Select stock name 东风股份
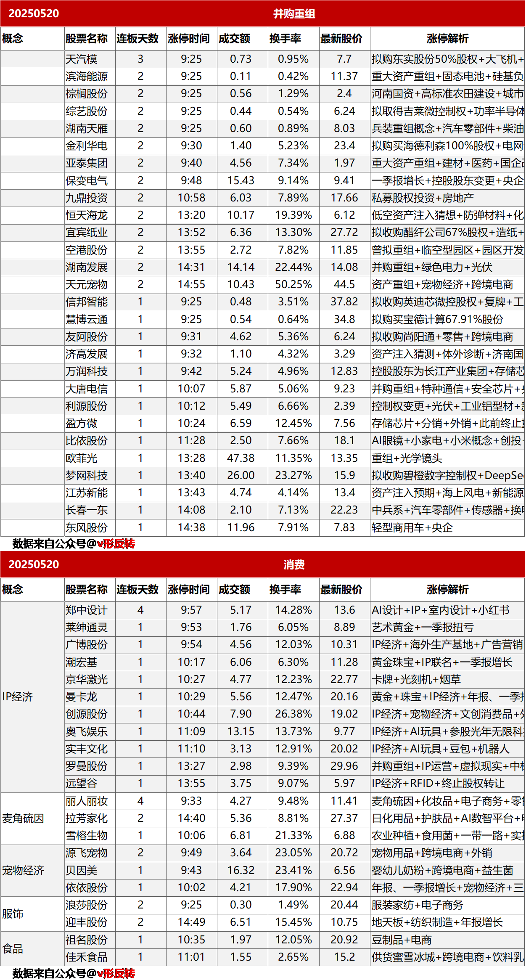526x980 pixels. coord(87,527)
